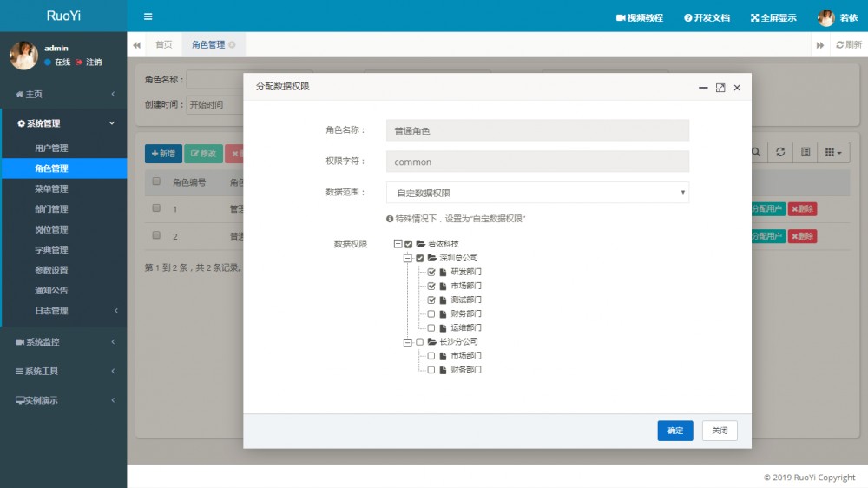Toggle the sidebar hamburger menu icon
The width and height of the screenshot is (868, 488).
[148, 16]
